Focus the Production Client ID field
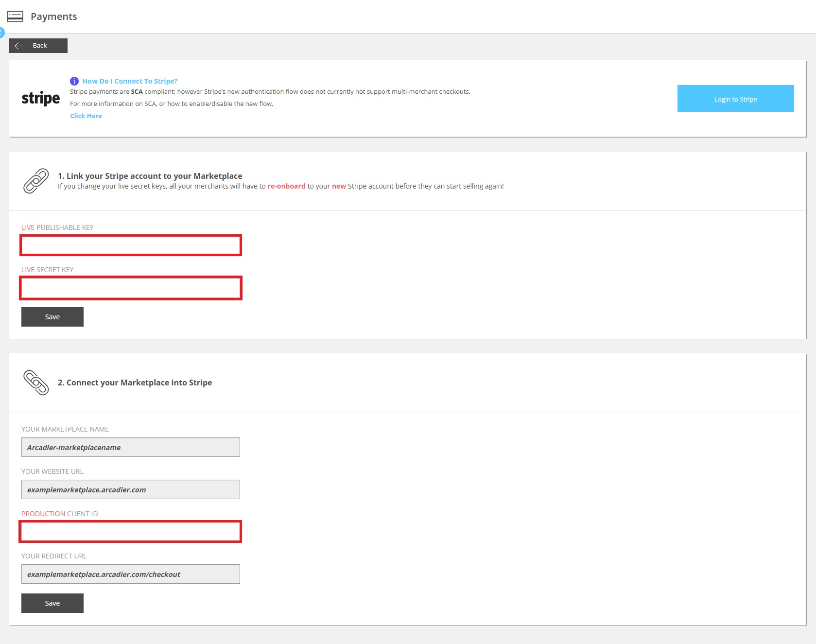The width and height of the screenshot is (816, 644). click(131, 532)
